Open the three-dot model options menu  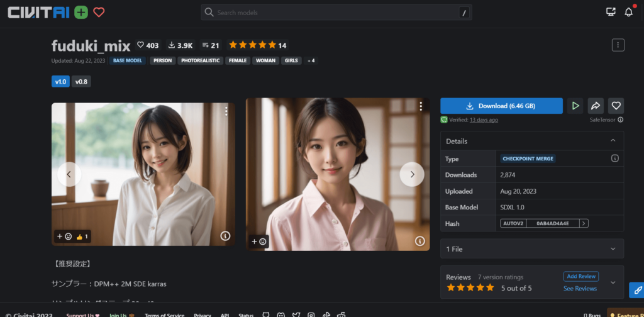click(x=618, y=45)
